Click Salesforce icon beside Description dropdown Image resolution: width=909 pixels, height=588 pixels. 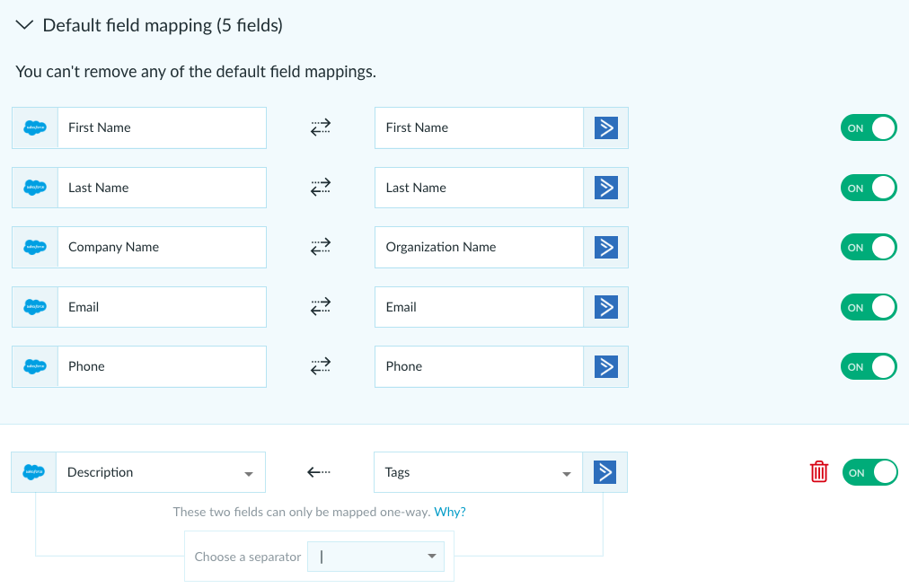(x=33, y=472)
